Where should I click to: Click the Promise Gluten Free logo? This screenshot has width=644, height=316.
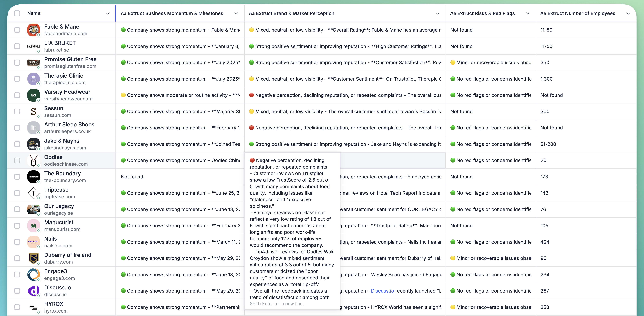click(x=33, y=63)
